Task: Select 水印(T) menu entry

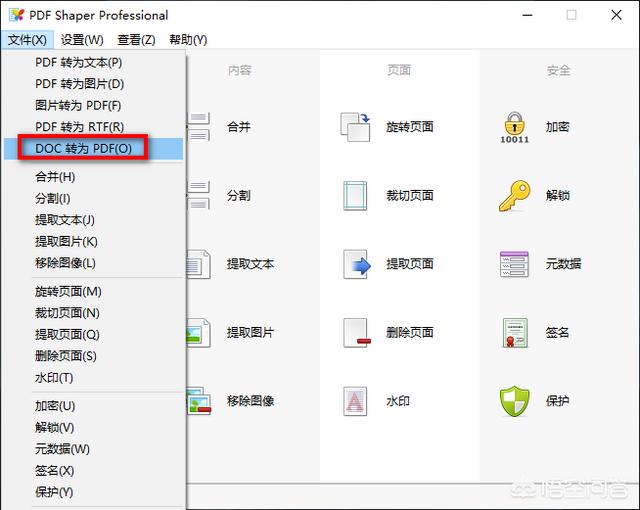Action: coord(93,378)
